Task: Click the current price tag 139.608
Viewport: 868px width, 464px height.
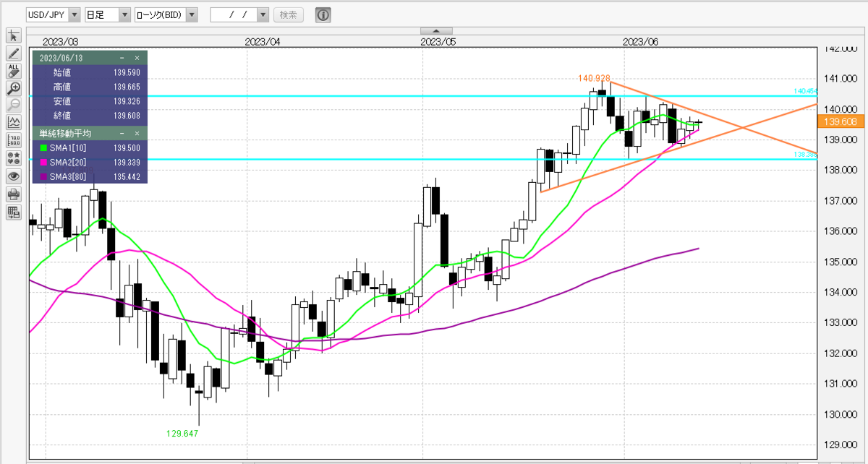Action: [x=840, y=122]
